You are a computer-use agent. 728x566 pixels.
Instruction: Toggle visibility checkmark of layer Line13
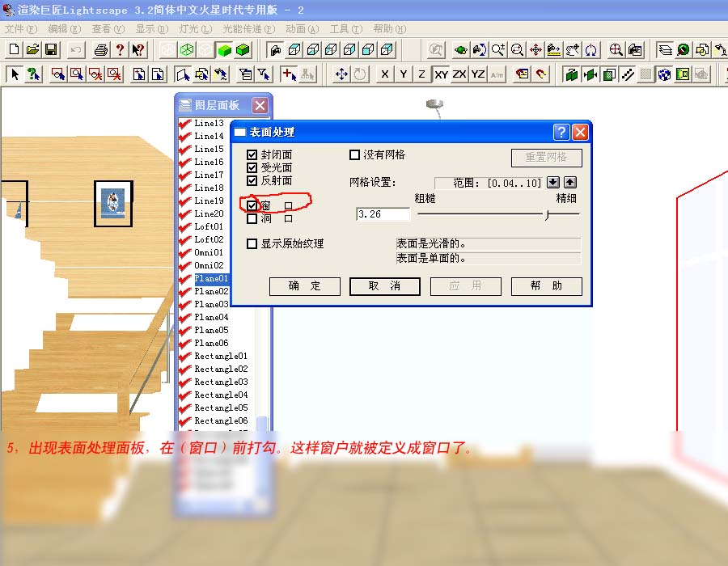click(184, 124)
